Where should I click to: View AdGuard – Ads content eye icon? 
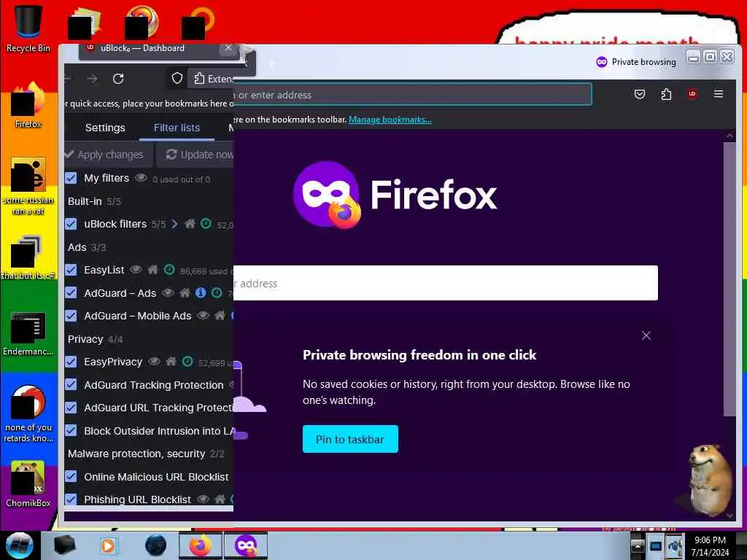168,293
